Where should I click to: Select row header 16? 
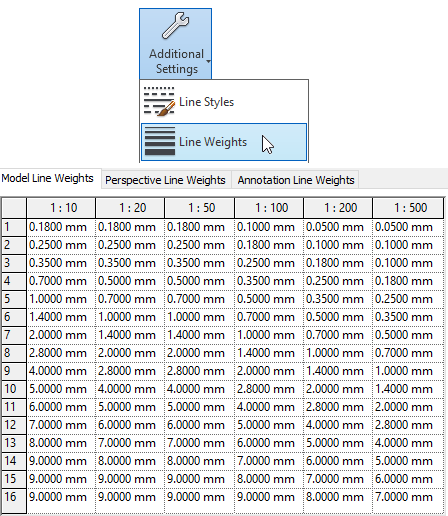pyautogui.click(x=14, y=500)
